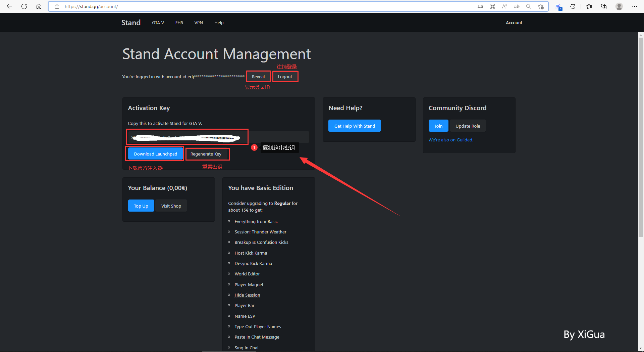
Task: Open the browser profile avatar
Action: (619, 6)
